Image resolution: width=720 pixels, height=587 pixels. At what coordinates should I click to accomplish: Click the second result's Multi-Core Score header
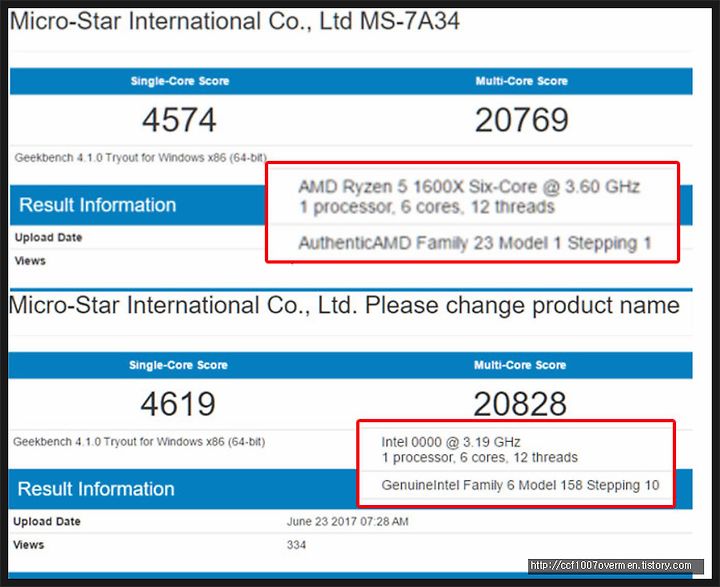click(520, 365)
